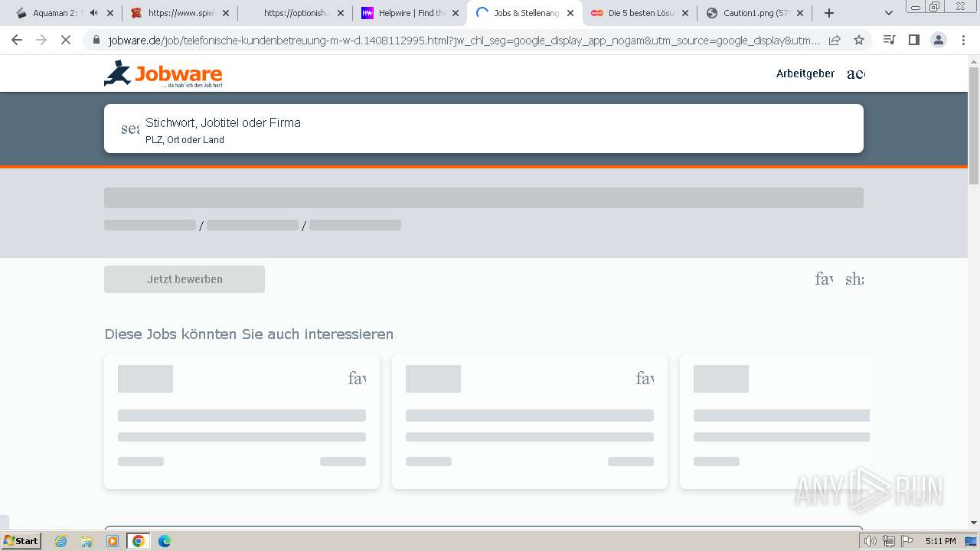Click Chrome icon in taskbar
Screen dimensions: 980x551
139,541
